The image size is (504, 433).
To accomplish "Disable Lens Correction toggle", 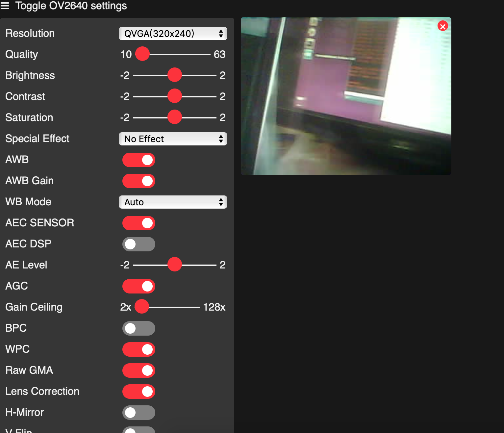I will pos(139,392).
